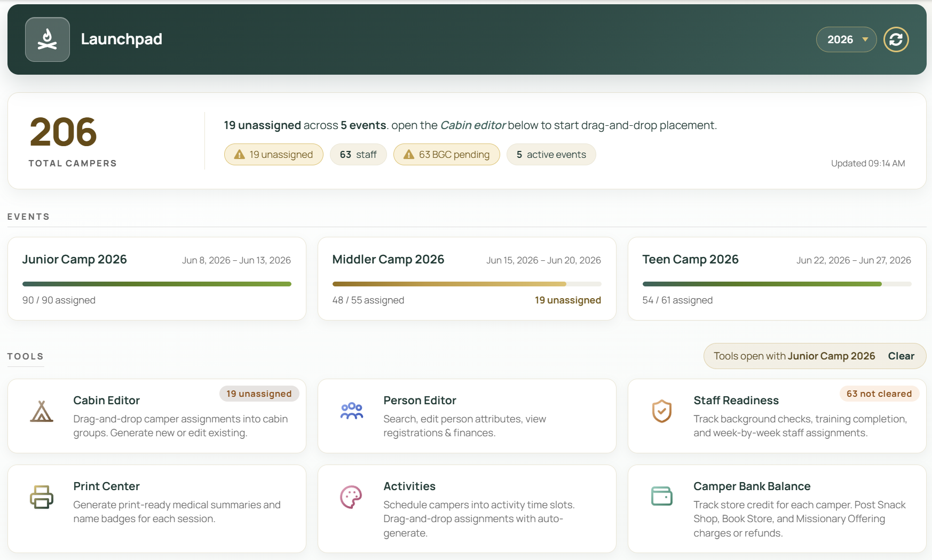Click the 63 not cleared badge
The width and height of the screenshot is (932, 560).
click(879, 394)
